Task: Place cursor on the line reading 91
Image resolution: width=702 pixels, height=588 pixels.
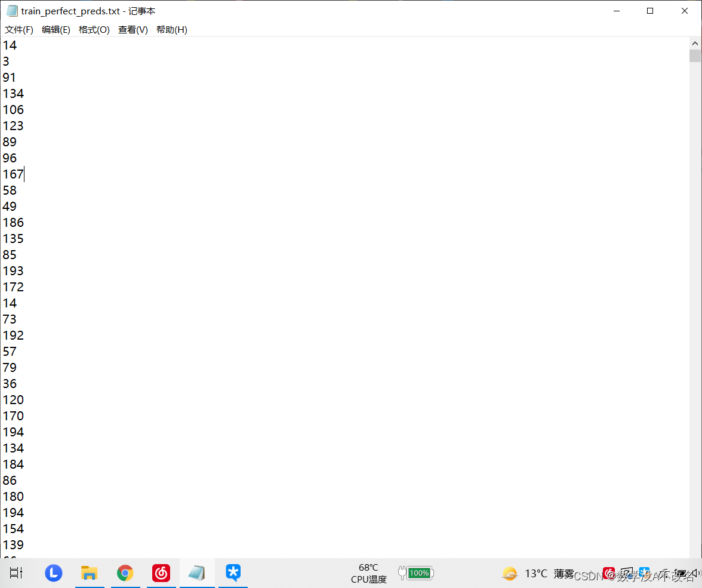Action: point(10,78)
